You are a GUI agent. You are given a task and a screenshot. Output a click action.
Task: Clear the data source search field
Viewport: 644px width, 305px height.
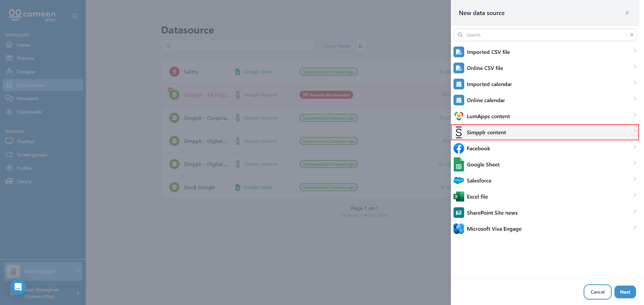pos(632,35)
